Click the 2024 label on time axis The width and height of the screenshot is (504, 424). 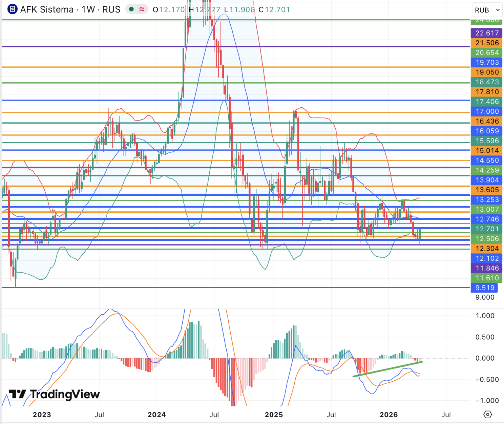(156, 415)
